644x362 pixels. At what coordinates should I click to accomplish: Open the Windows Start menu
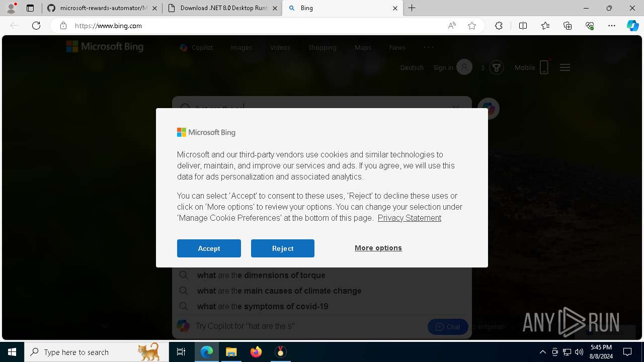pos(12,352)
